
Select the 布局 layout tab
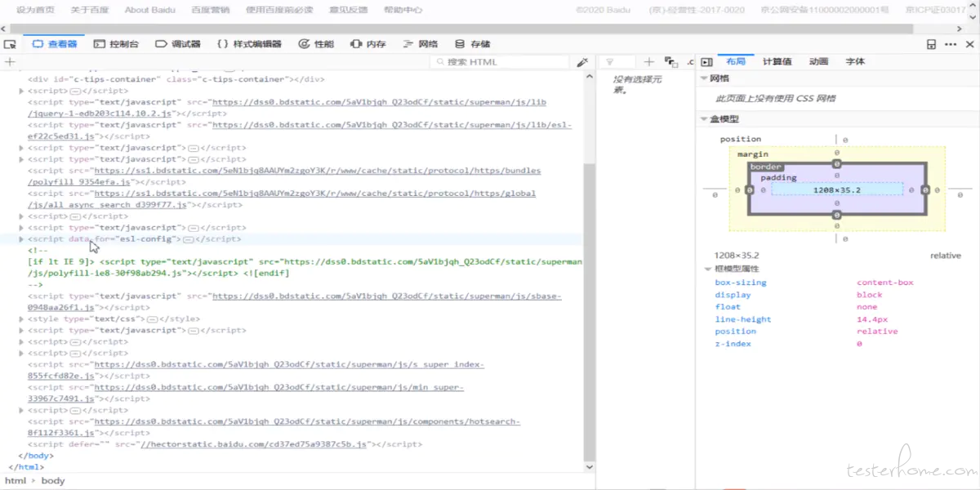(736, 62)
